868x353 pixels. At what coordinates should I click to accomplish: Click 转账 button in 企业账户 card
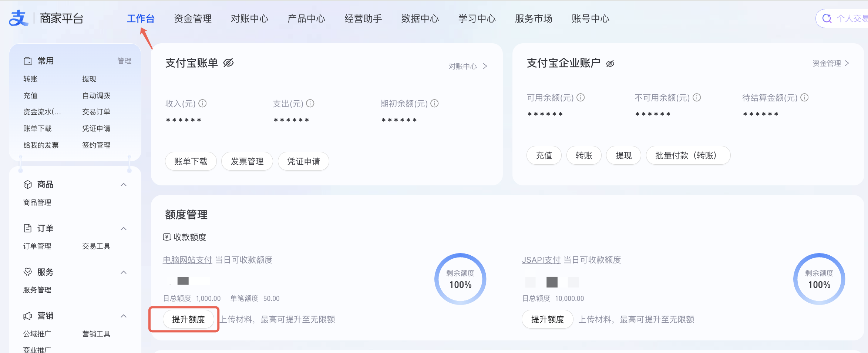pyautogui.click(x=584, y=155)
